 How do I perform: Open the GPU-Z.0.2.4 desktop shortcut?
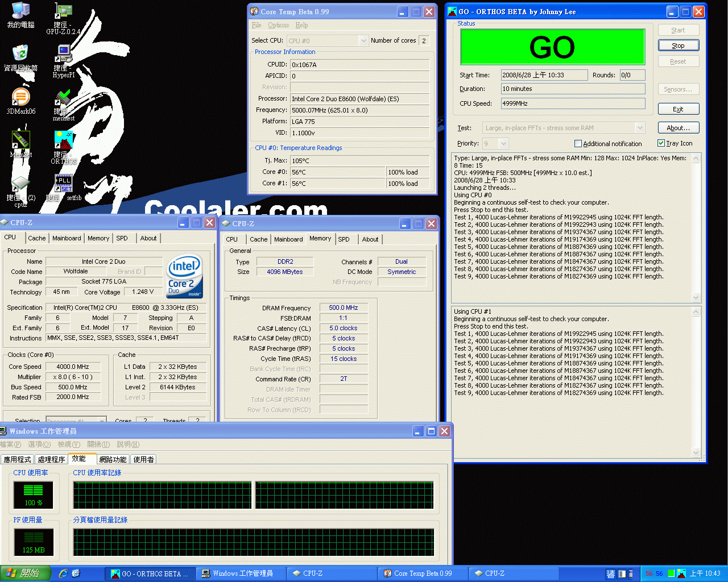[x=63, y=11]
